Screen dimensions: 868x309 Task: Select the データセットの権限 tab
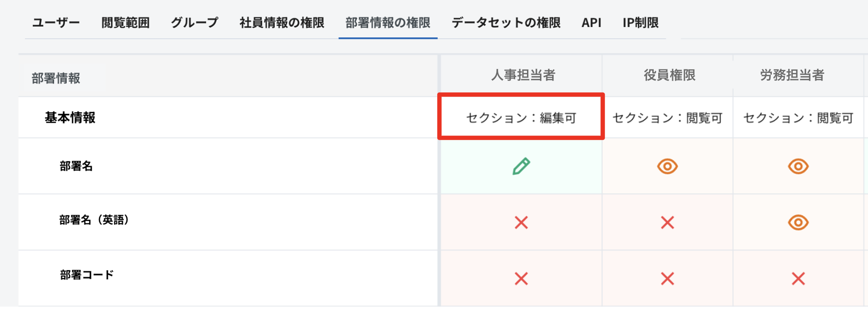(506, 23)
